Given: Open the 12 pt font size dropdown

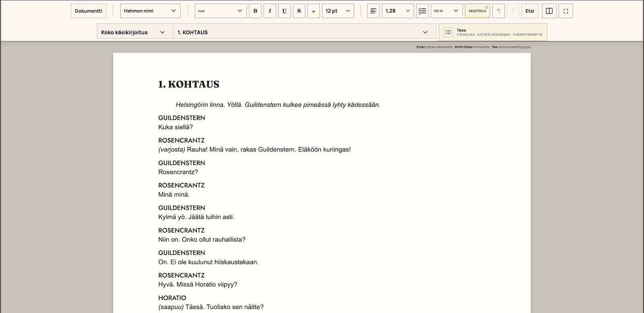Looking at the screenshot, I should coord(338,11).
